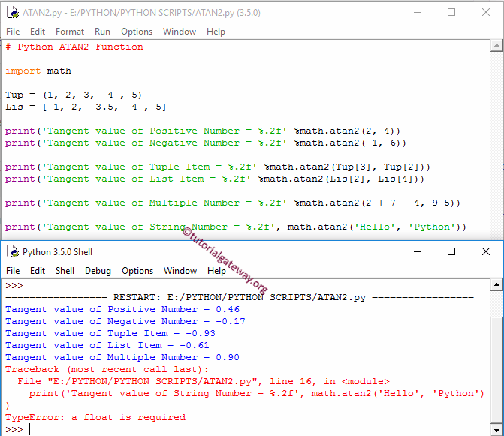Image resolution: width=504 pixels, height=436 pixels.
Task: Click the 'Lis = [-1, 2, -3.5, -4 , 5]' line
Action: click(86, 107)
